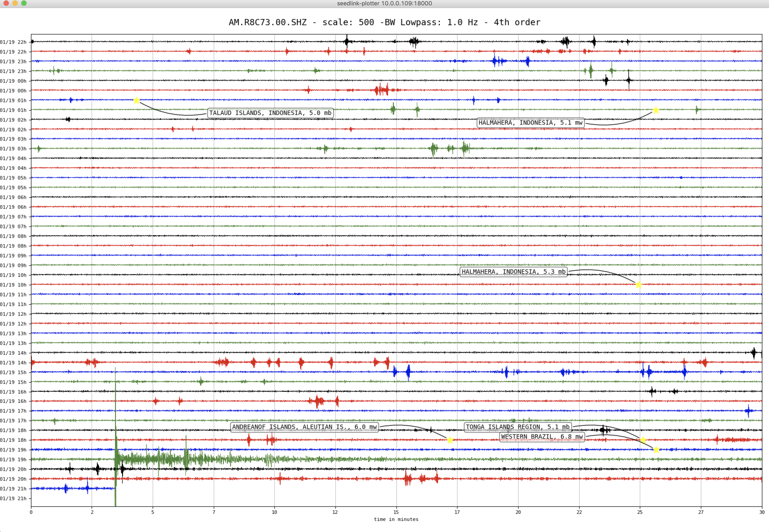The image size is (769, 532).
Task: Click the x-axis tick label 0
Action: tap(31, 512)
